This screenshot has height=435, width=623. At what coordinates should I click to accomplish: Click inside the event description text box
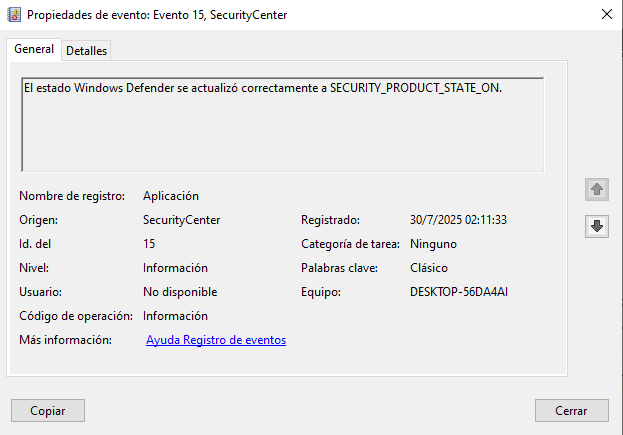click(x=282, y=125)
